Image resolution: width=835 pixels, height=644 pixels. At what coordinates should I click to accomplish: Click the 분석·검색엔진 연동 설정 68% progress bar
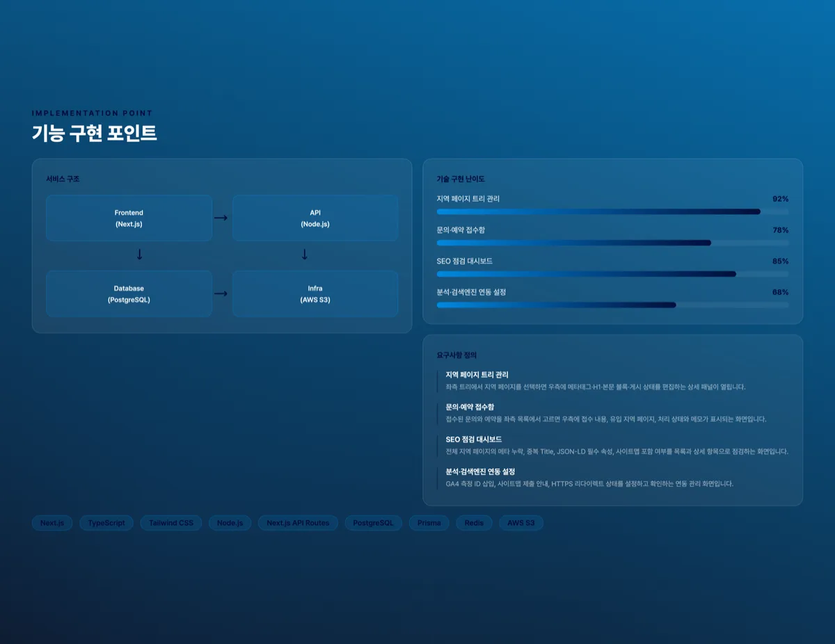point(612,305)
